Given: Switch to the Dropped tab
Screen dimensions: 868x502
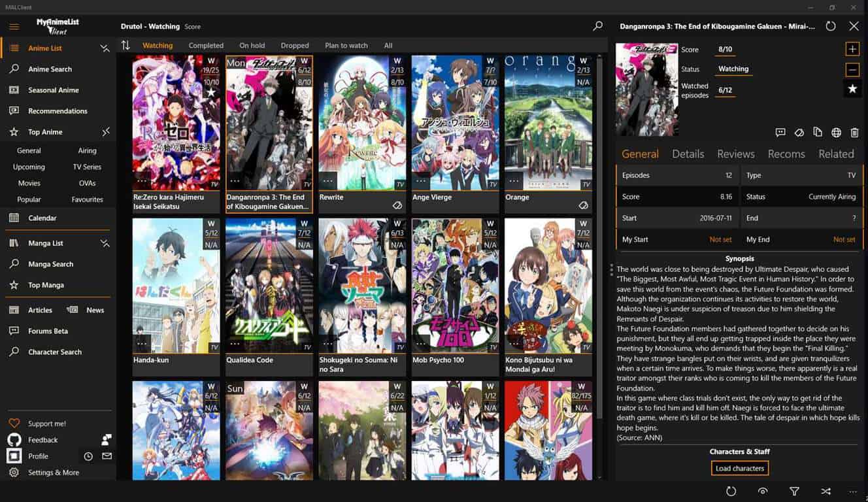Looking at the screenshot, I should [295, 46].
